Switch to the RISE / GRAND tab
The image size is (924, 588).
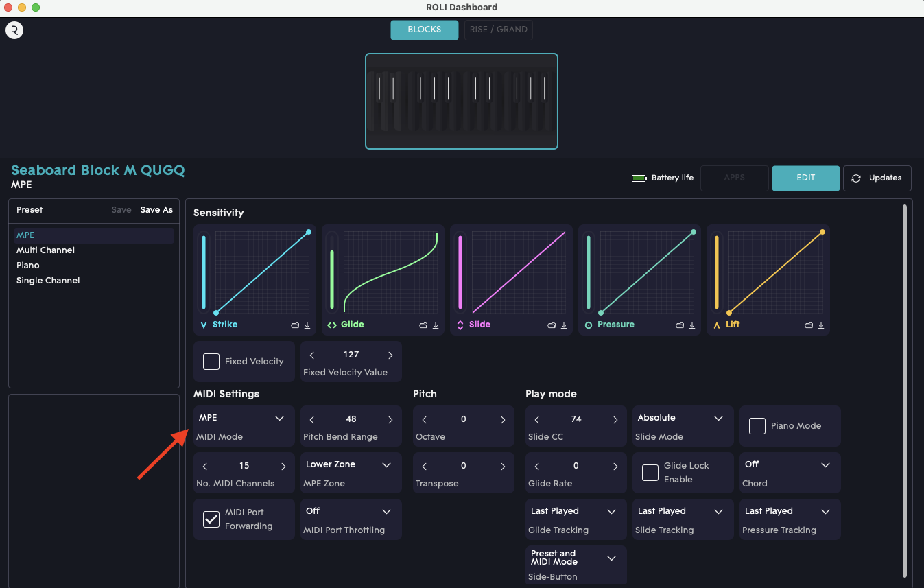pyautogui.click(x=499, y=30)
